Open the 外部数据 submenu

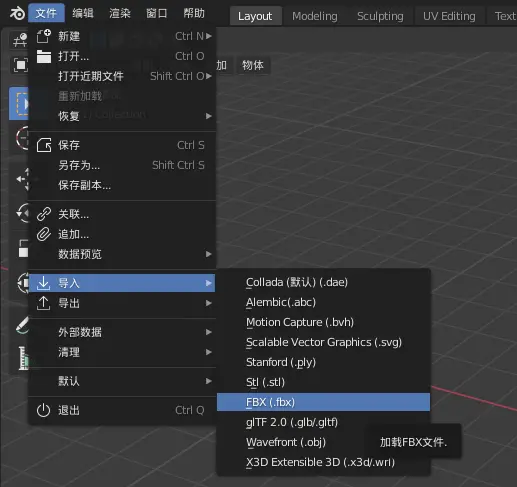click(122, 332)
